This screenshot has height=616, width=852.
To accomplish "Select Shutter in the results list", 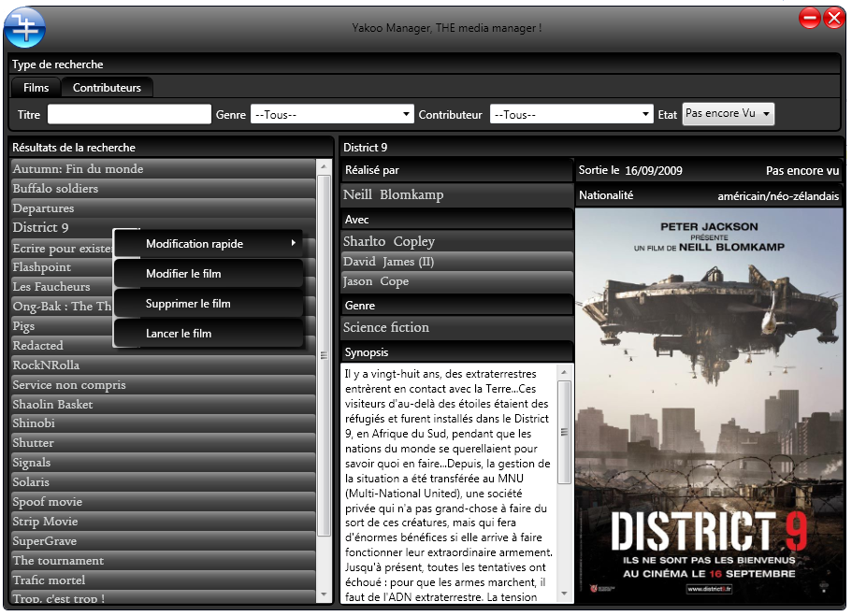I will click(x=163, y=442).
